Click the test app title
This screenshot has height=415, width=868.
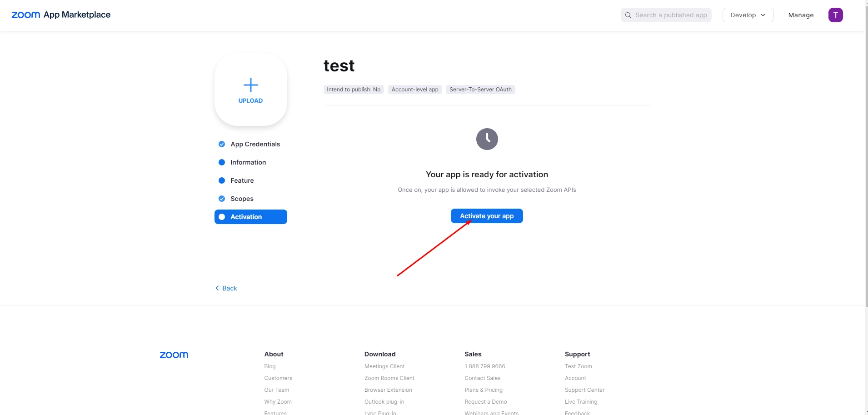tap(339, 66)
